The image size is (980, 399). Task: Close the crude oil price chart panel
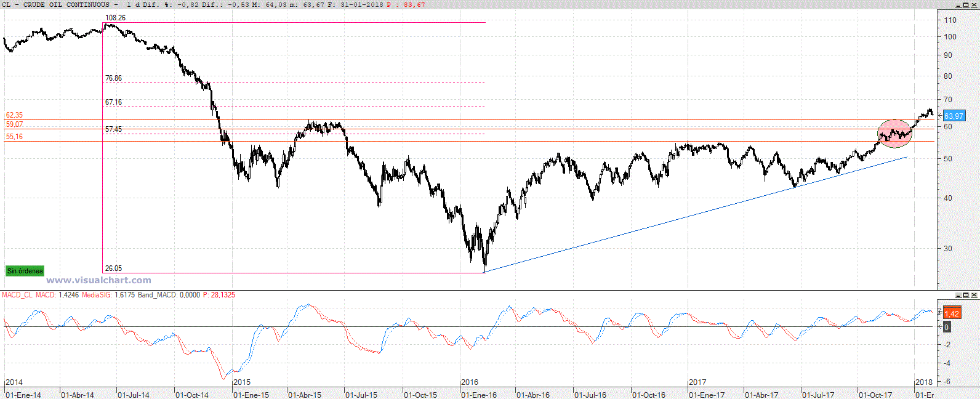(974, 5)
